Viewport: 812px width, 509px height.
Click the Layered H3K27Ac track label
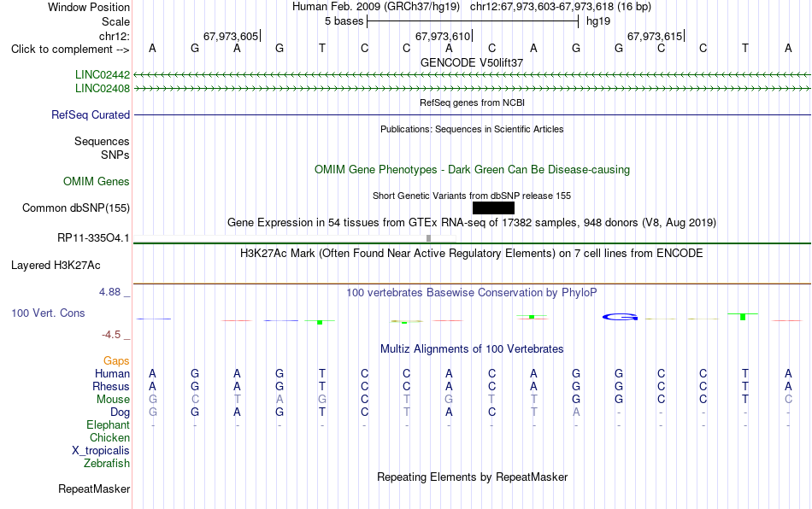(56, 266)
